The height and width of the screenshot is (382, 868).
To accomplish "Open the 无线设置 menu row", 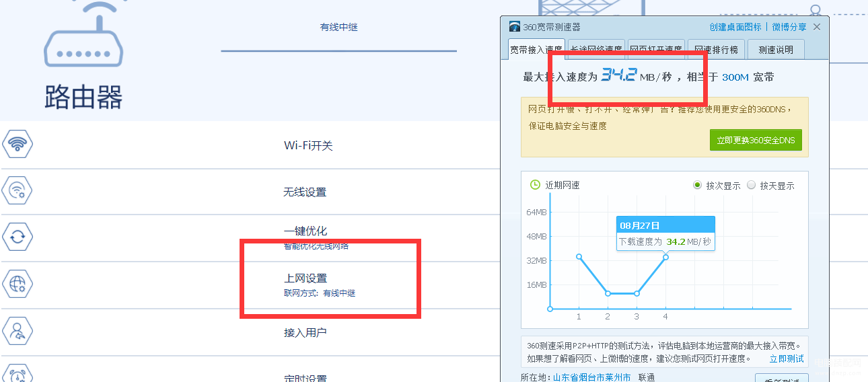I will 250,192.
